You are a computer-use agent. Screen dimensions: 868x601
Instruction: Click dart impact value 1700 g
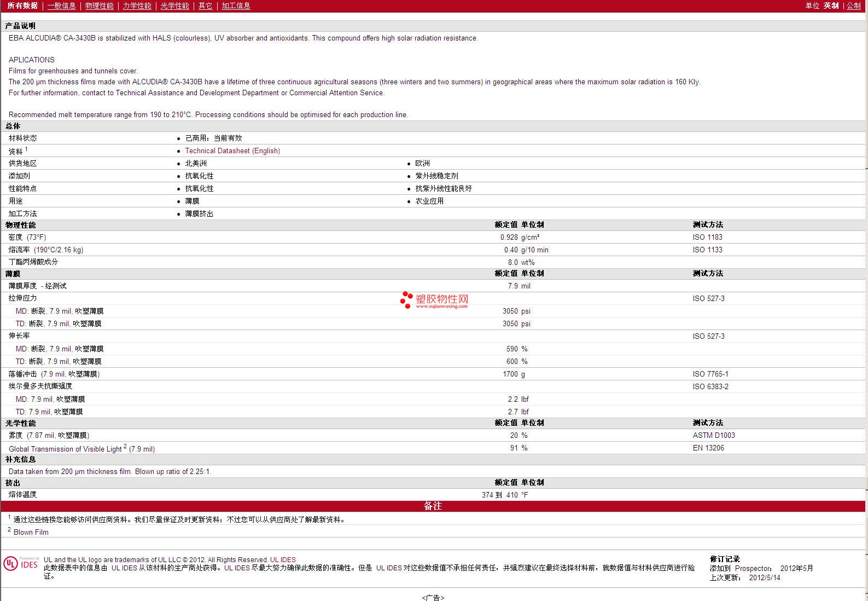click(514, 374)
